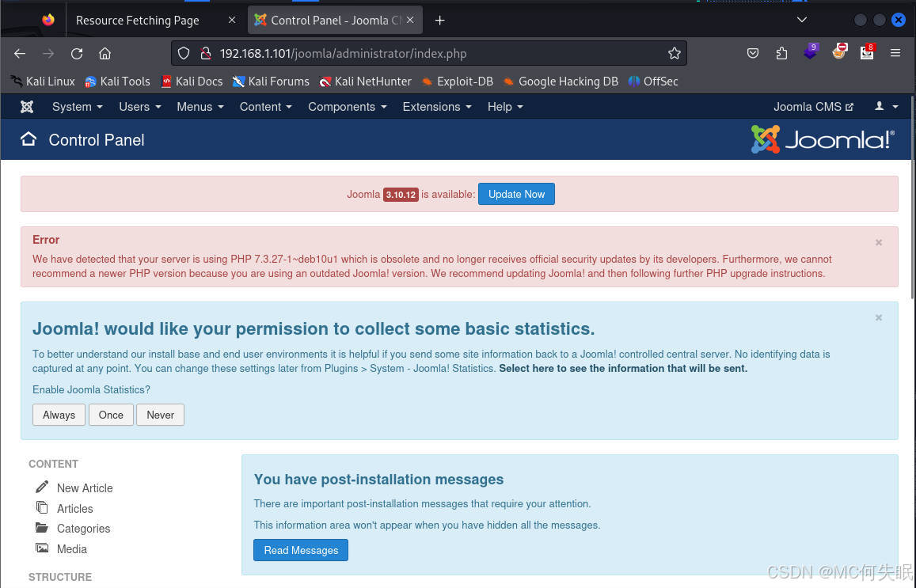Open the Joomla CMS site link
916x588 pixels.
pyautogui.click(x=813, y=107)
